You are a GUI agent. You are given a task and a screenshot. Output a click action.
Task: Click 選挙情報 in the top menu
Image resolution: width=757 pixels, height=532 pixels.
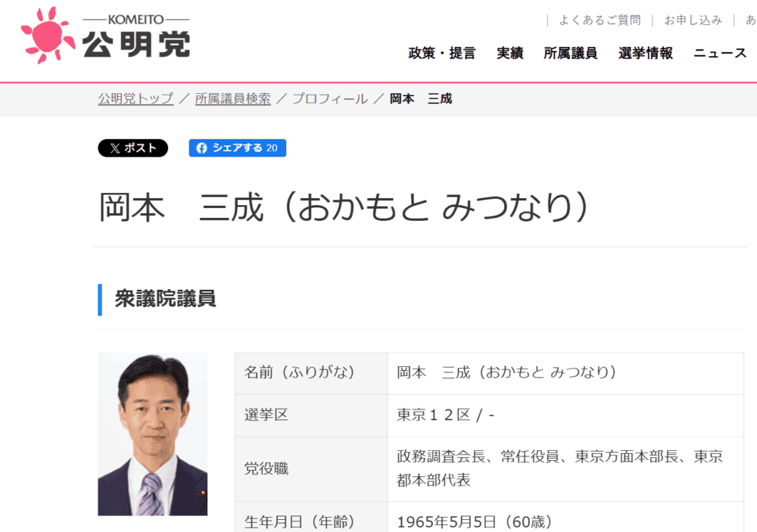tap(645, 53)
